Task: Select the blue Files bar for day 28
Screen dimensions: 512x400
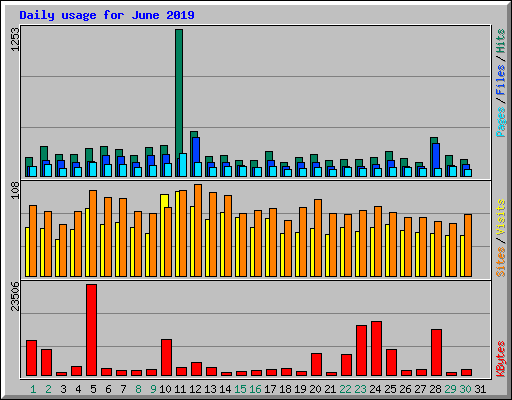Action: point(436,156)
